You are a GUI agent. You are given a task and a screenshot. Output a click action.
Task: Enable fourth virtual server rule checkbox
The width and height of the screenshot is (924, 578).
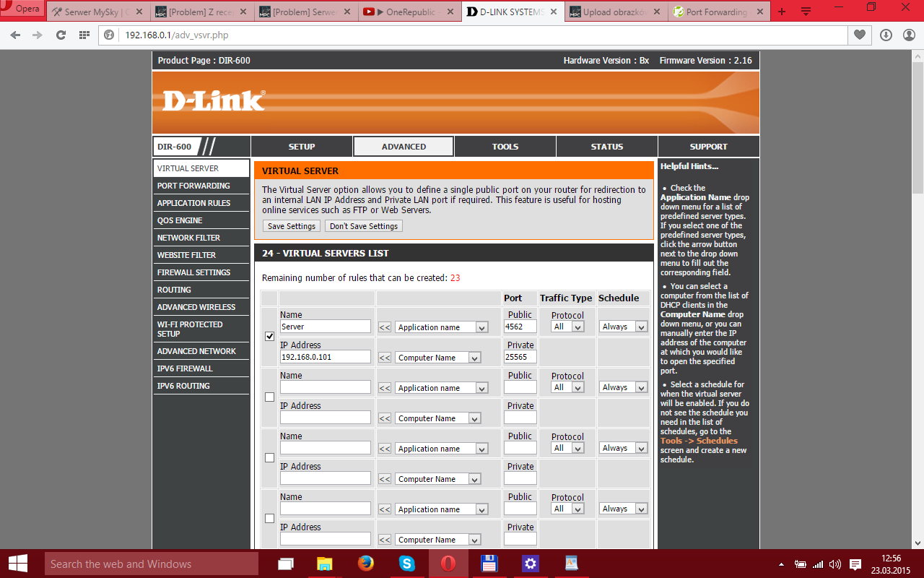coord(269,518)
